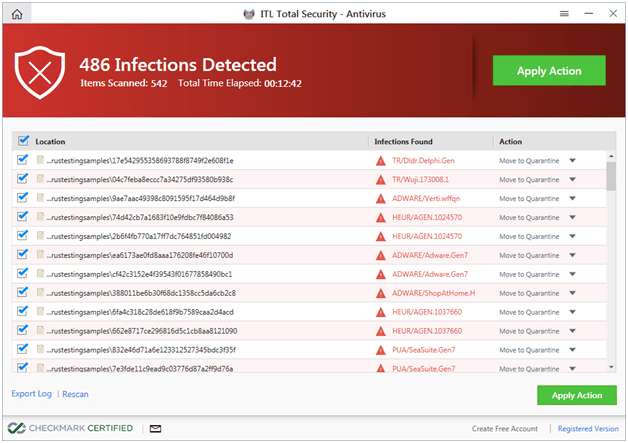Viewport: 628px width, 443px height.
Task: Open action dropdown for 2b6f4fb770a17 row
Action: (572, 236)
